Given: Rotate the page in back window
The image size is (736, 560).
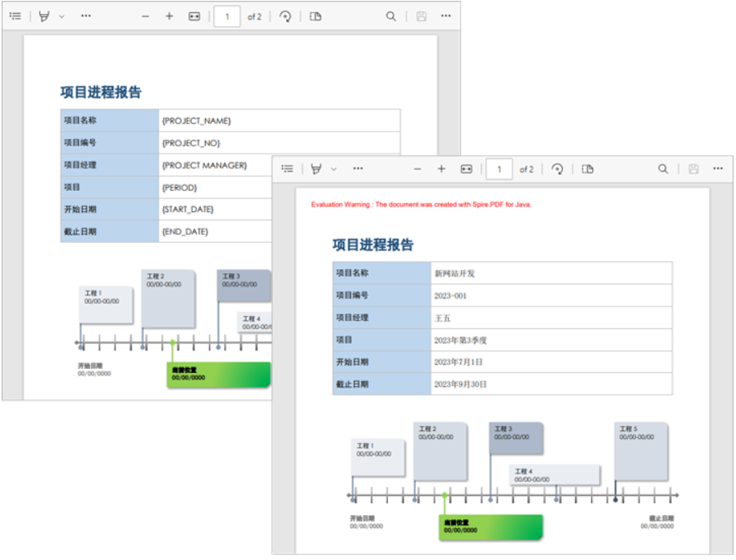Looking at the screenshot, I should [x=285, y=16].
